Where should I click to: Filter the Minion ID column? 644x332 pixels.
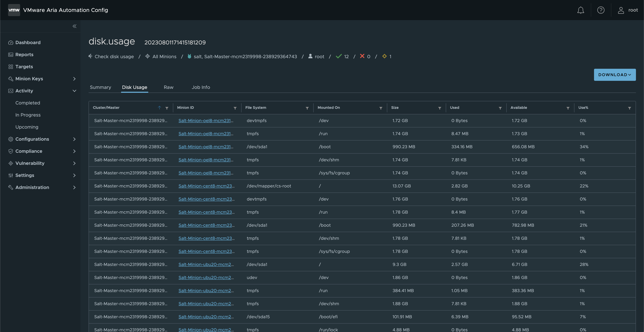pos(235,108)
